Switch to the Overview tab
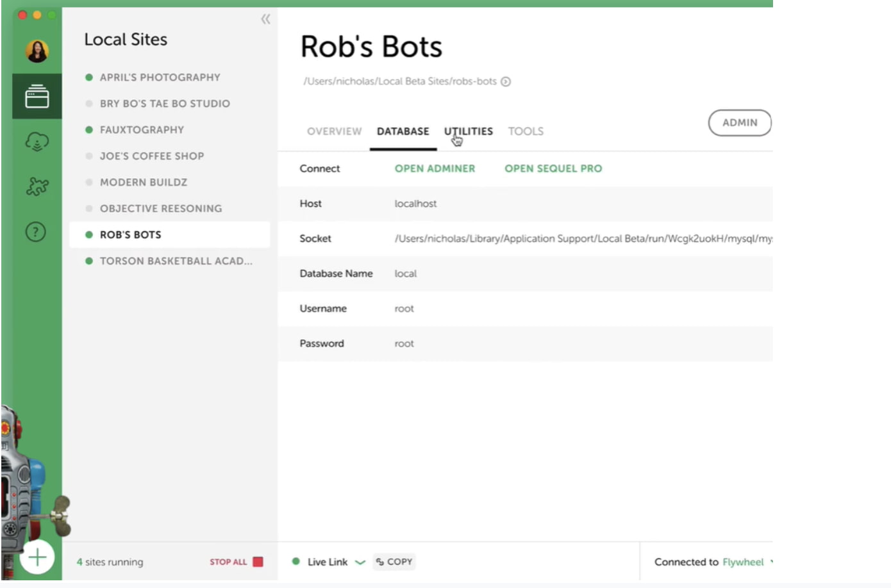 click(334, 131)
